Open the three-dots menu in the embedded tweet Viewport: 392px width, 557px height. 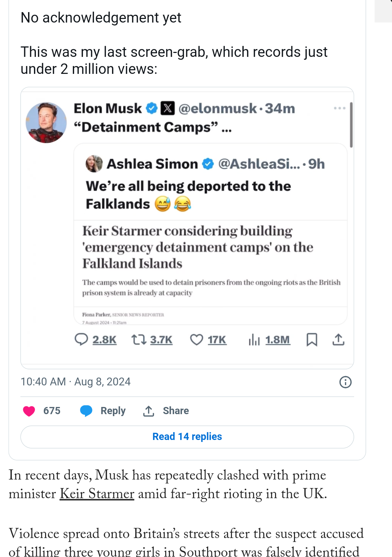339,108
